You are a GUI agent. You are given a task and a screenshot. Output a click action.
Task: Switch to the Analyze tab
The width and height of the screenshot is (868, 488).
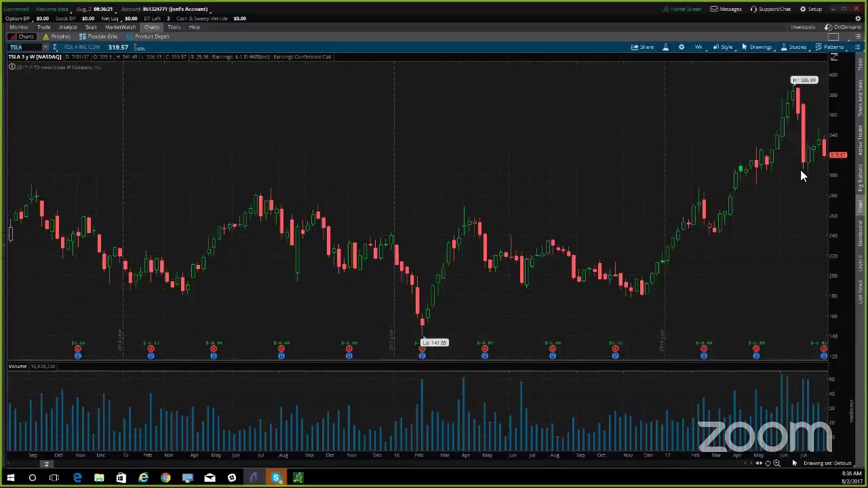(68, 27)
